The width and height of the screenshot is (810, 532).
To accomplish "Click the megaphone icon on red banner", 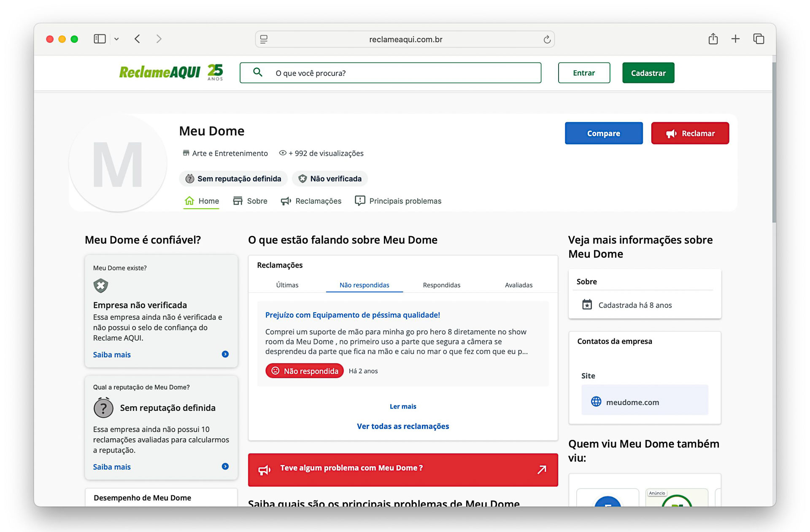I will [265, 470].
